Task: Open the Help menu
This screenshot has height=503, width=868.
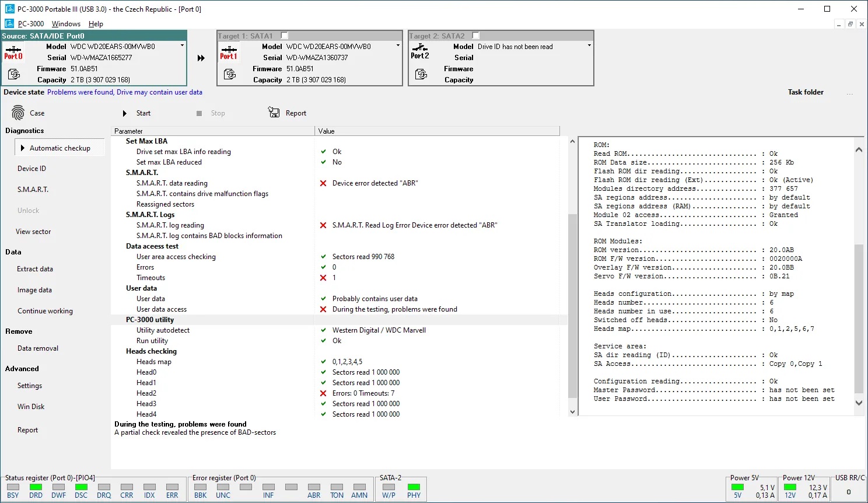Action: point(96,24)
